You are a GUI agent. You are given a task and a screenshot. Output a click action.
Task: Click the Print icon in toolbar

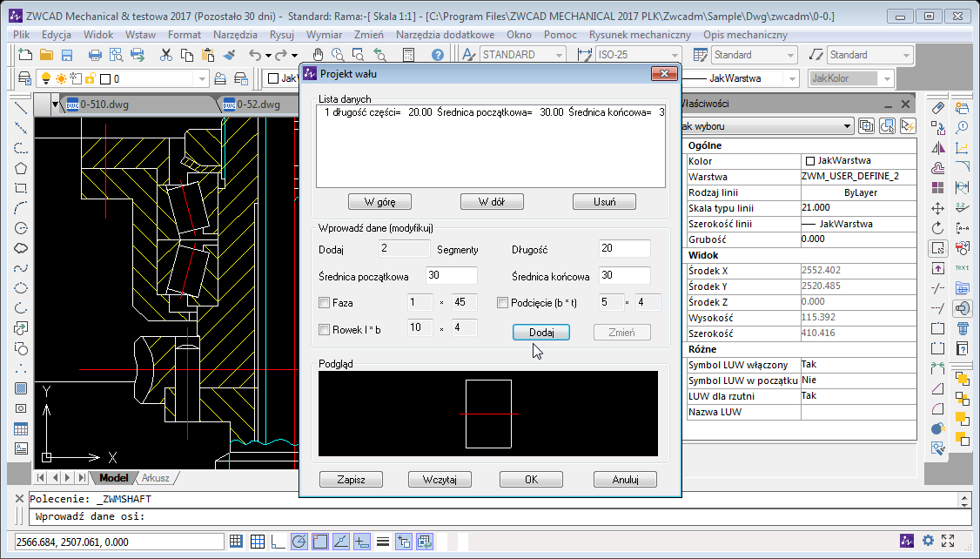(x=96, y=55)
